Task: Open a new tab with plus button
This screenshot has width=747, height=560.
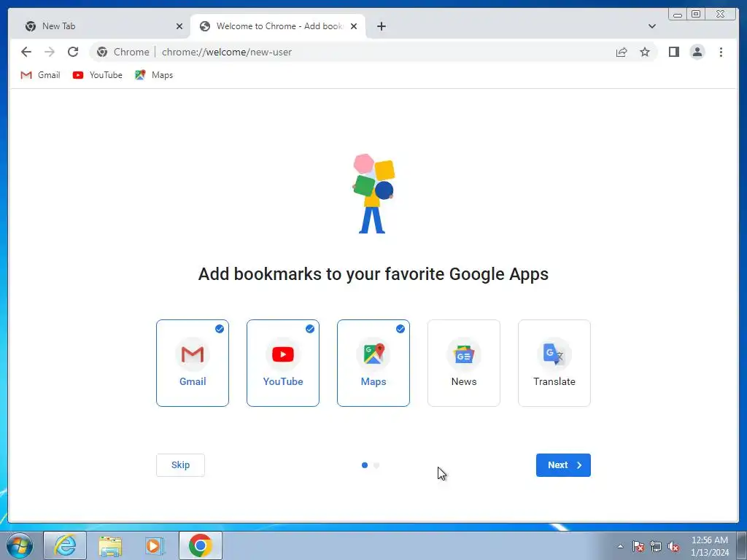Action: click(x=381, y=26)
